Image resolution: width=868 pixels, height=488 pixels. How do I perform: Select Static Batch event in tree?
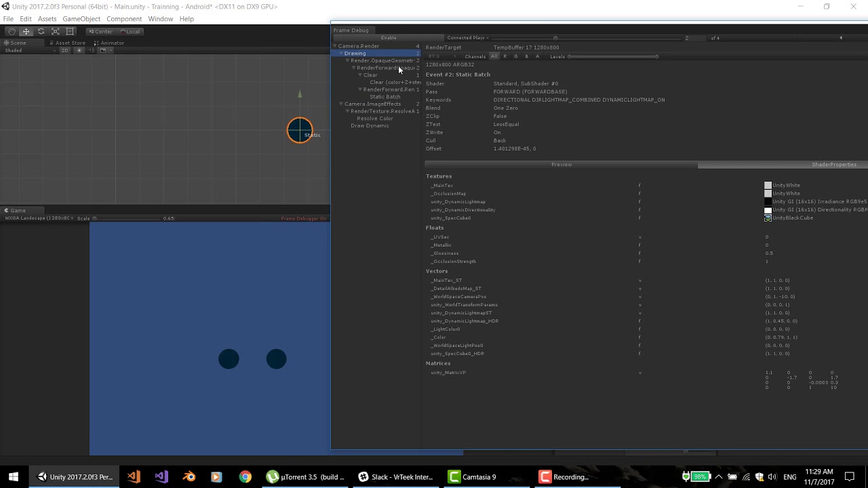pyautogui.click(x=384, y=97)
